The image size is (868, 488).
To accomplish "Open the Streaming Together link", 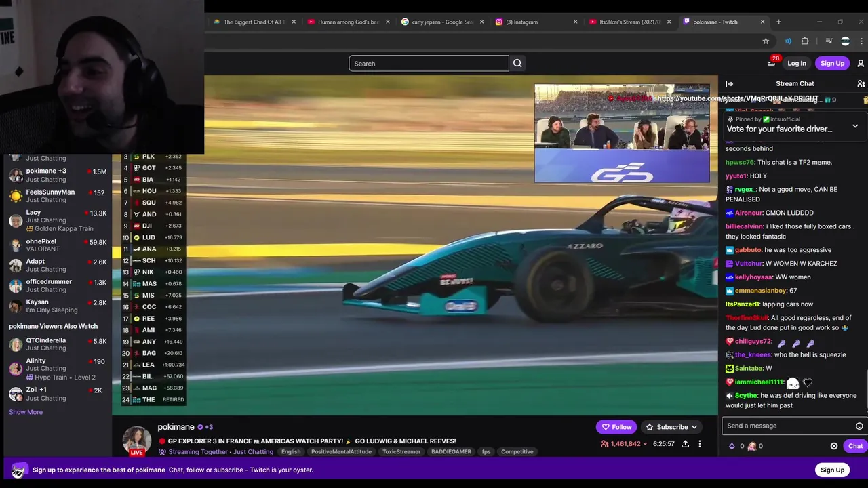I will point(198,452).
